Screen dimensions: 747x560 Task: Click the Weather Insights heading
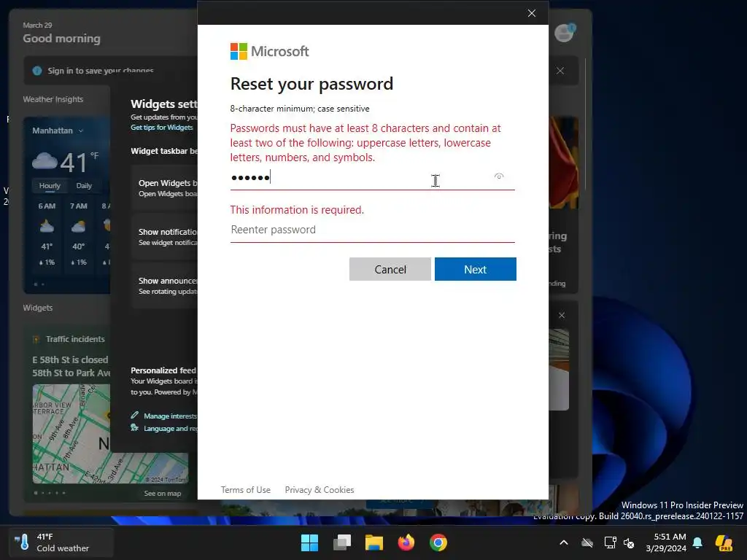[x=53, y=99]
